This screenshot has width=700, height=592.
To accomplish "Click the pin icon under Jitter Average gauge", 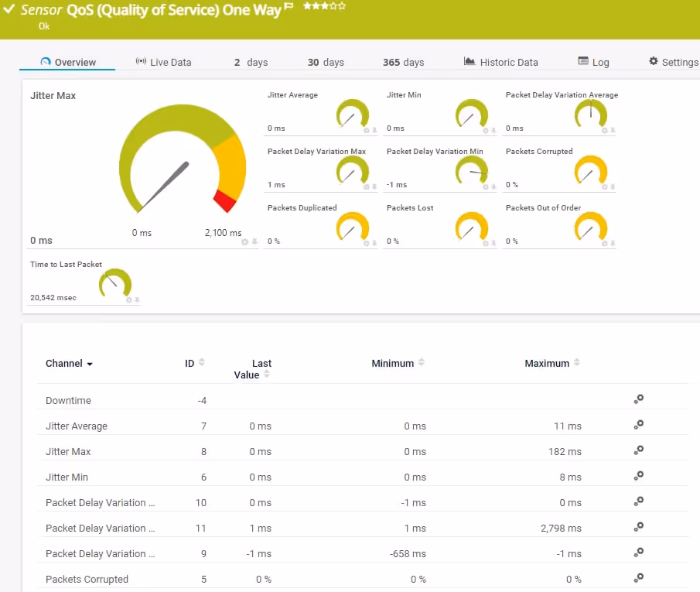I will point(374,130).
